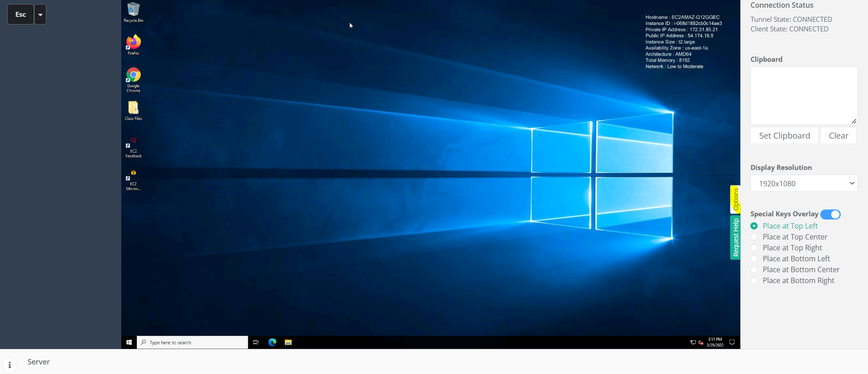Open the notification center icon
This screenshot has width=868, height=374.
732,342
